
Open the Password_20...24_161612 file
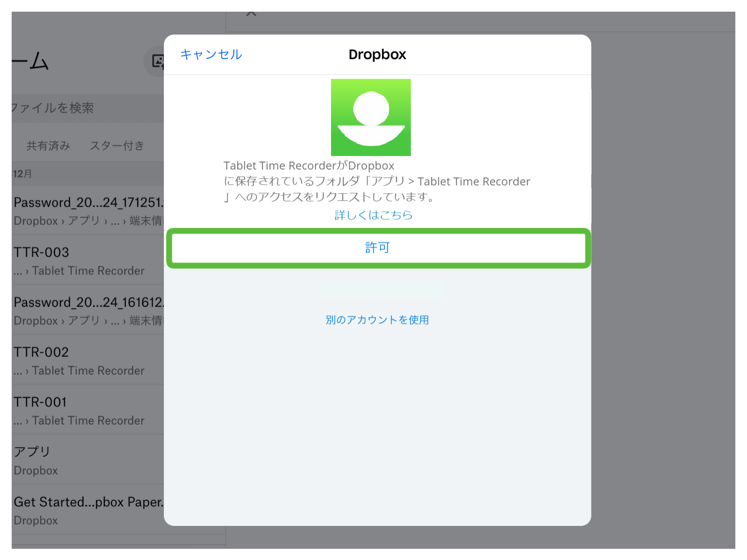(x=88, y=311)
